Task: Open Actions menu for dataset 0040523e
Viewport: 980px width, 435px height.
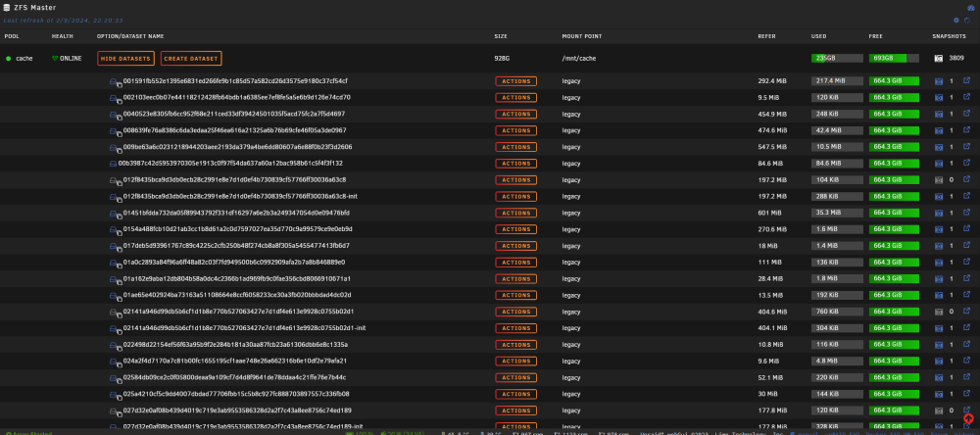Action: pos(515,114)
